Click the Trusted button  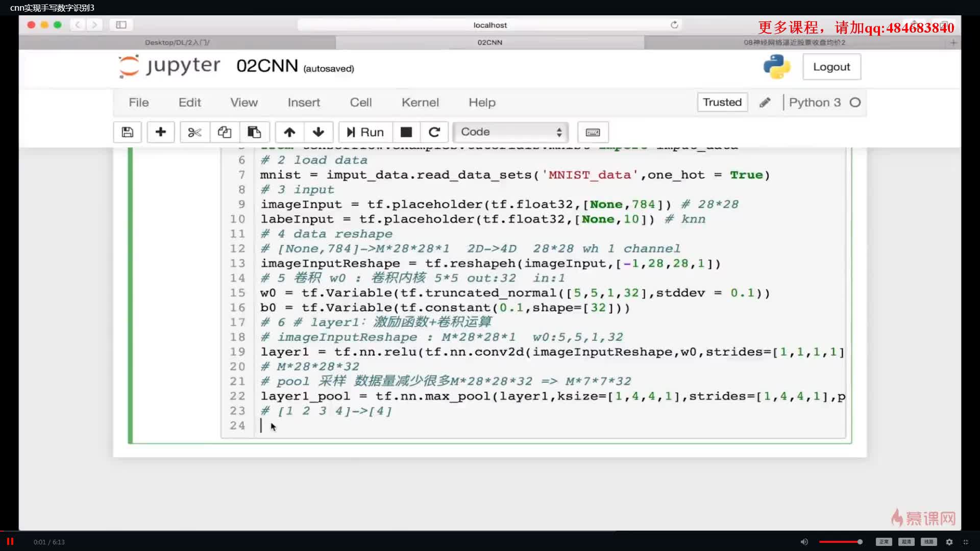722,102
